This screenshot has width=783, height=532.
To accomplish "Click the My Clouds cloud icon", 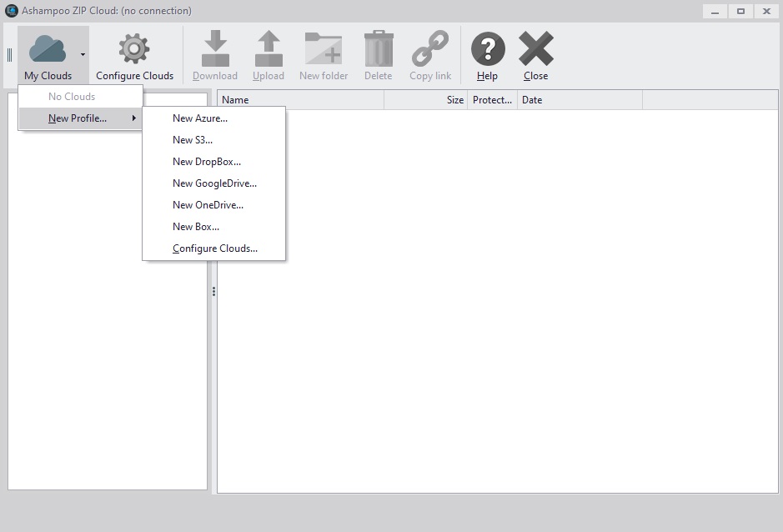I will coord(48,49).
